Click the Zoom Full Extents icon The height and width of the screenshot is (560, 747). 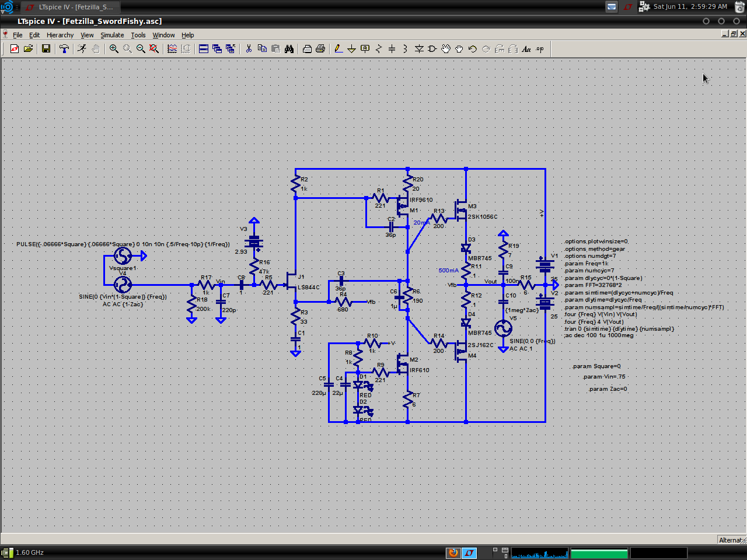pos(154,49)
